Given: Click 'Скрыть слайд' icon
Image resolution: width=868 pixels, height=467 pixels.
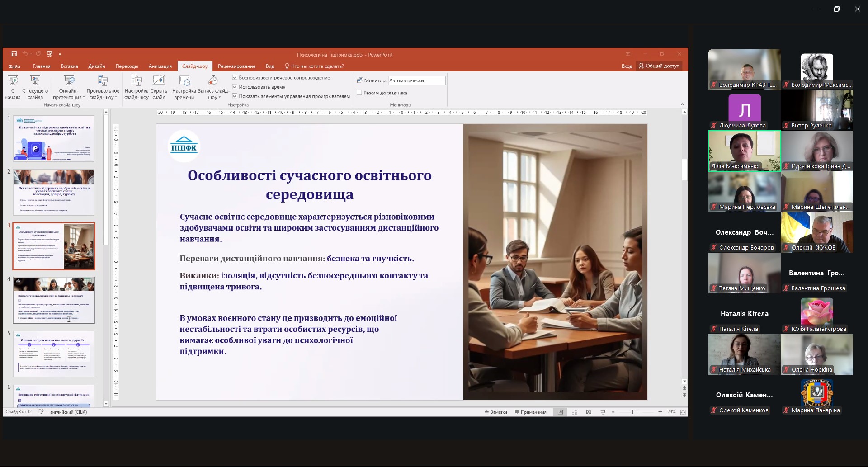Looking at the screenshot, I should [x=159, y=81].
